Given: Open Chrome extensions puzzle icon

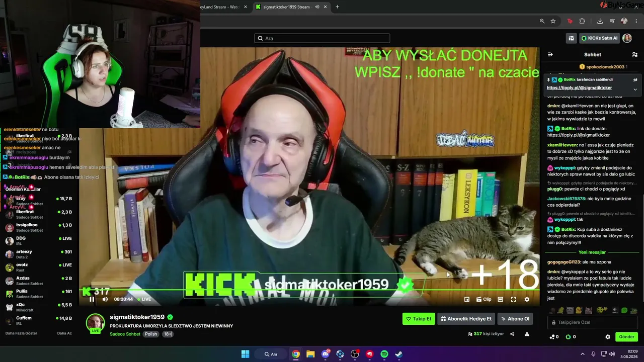Looking at the screenshot, I should [x=582, y=21].
